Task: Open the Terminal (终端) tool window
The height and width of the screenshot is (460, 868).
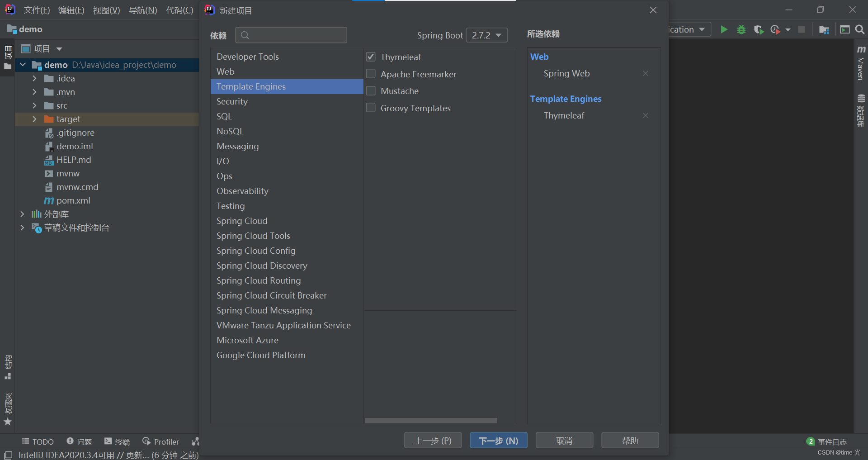Action: pos(117,441)
